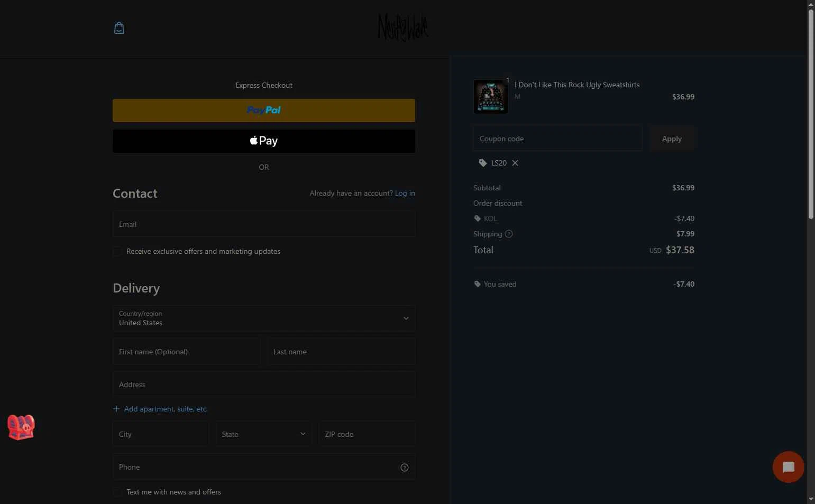Click the page vertical scrollbar thumb
815x504 pixels.
pyautogui.click(x=811, y=114)
